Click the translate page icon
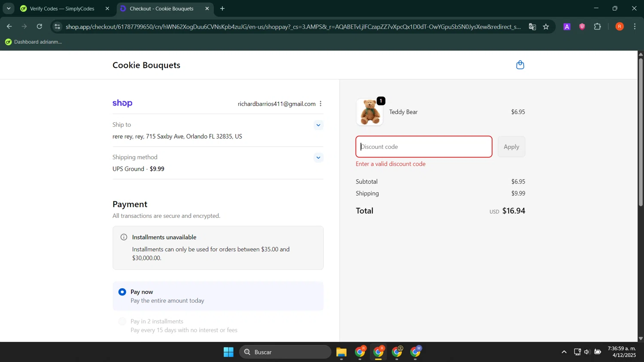This screenshot has height=362, width=644. 532,27
